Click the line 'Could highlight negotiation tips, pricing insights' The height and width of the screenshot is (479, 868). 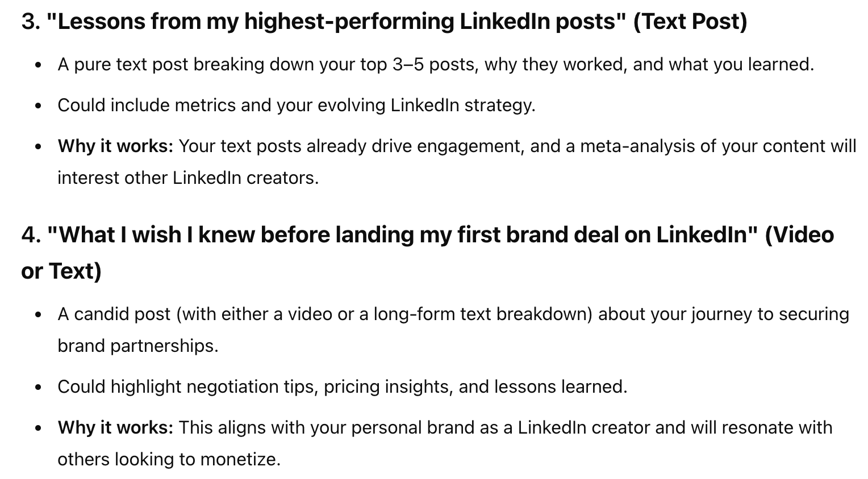tap(343, 387)
